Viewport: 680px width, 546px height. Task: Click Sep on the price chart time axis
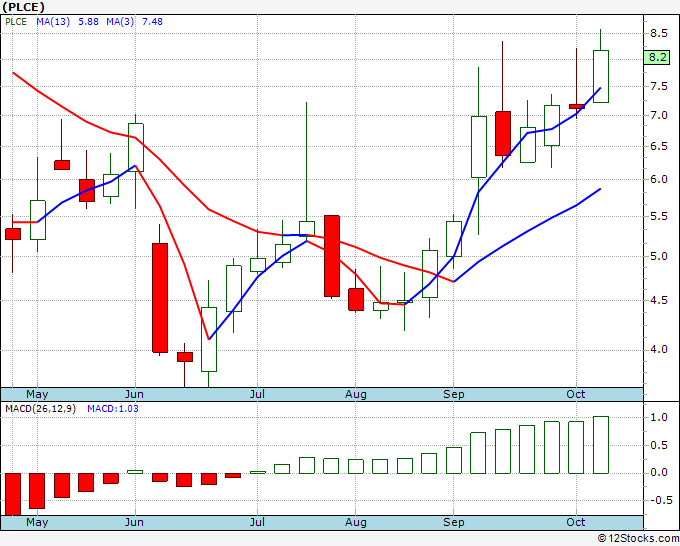click(454, 395)
